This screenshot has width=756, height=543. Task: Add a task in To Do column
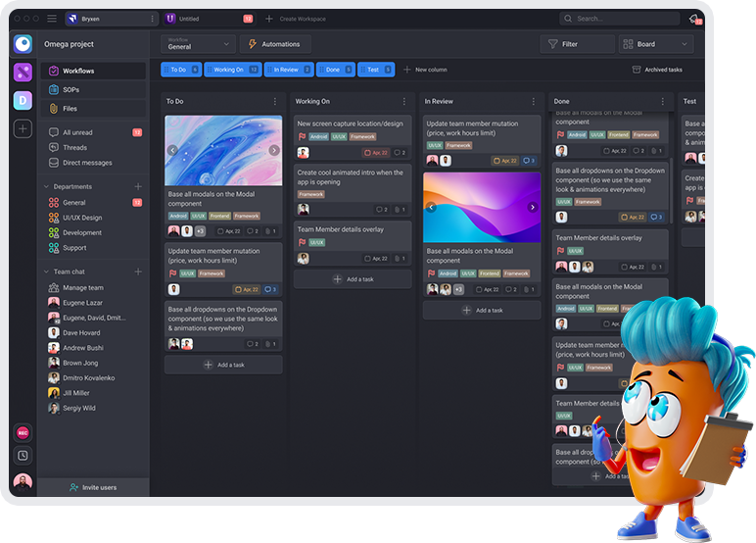(x=223, y=365)
